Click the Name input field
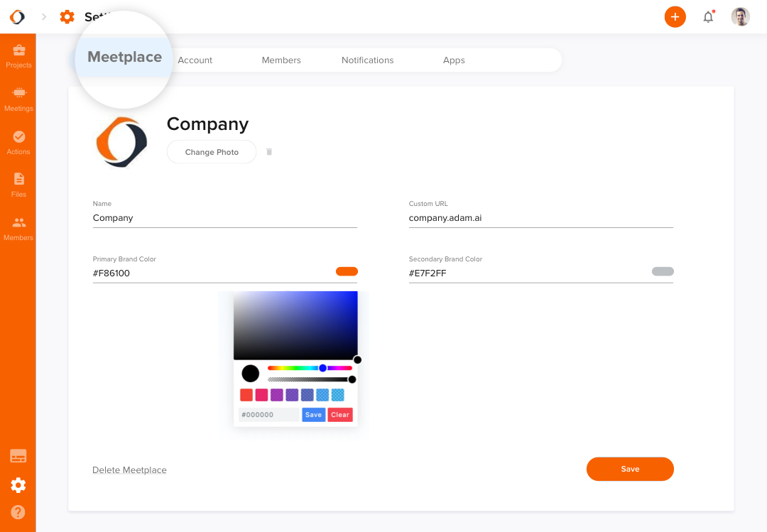 [x=225, y=218]
